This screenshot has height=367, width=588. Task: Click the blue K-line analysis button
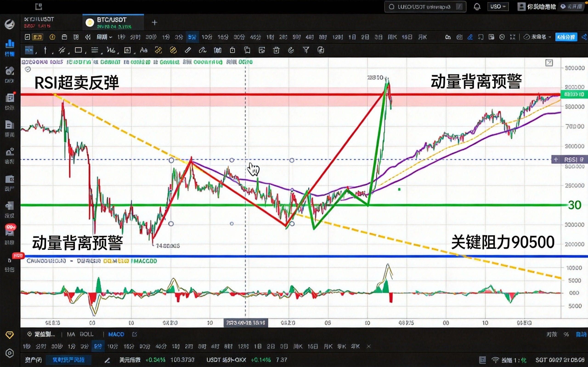[566, 37]
